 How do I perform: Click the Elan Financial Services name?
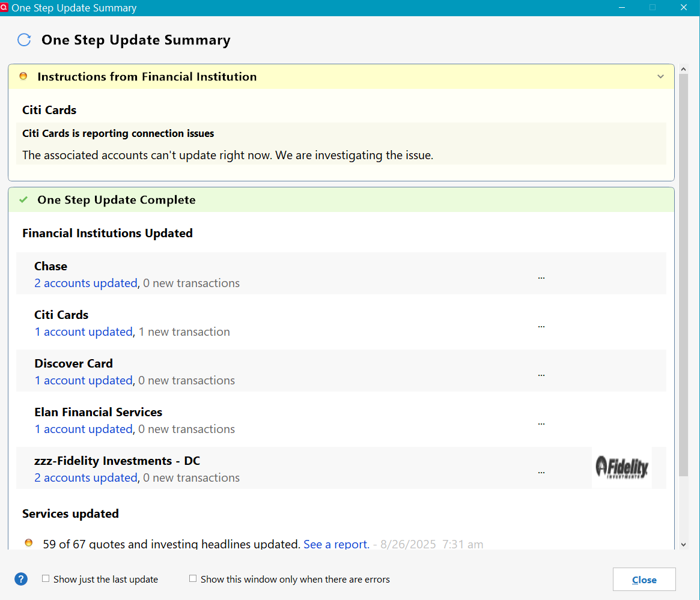click(x=98, y=412)
